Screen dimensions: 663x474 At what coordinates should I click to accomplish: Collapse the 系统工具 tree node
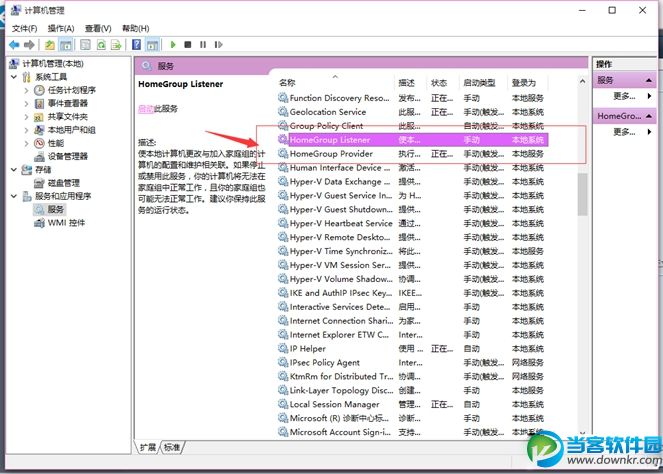point(14,77)
